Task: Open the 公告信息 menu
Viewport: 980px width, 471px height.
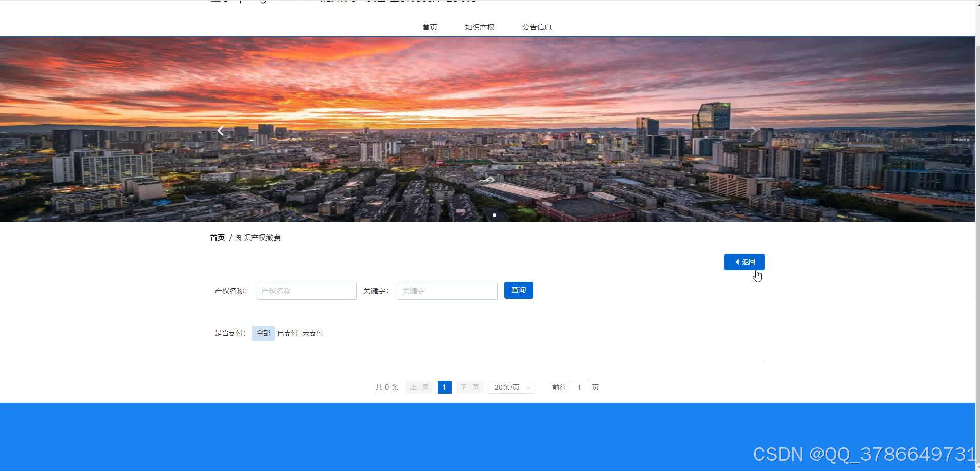Action: [537, 27]
